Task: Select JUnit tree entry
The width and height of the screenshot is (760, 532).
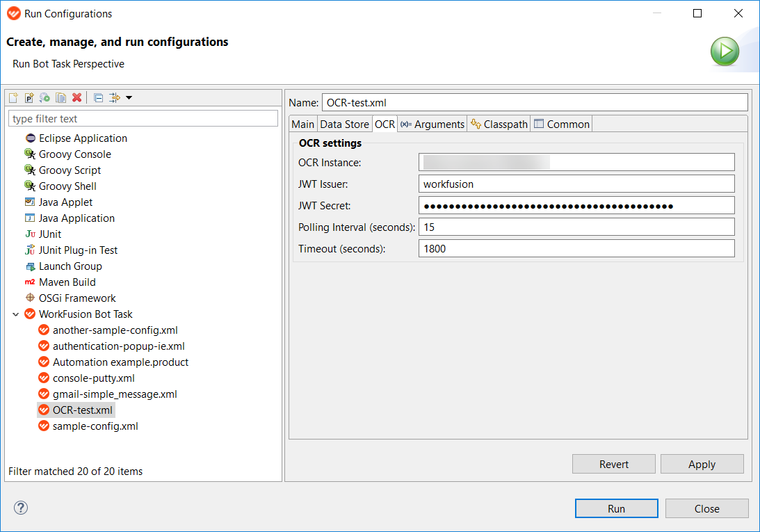Action: pyautogui.click(x=50, y=234)
